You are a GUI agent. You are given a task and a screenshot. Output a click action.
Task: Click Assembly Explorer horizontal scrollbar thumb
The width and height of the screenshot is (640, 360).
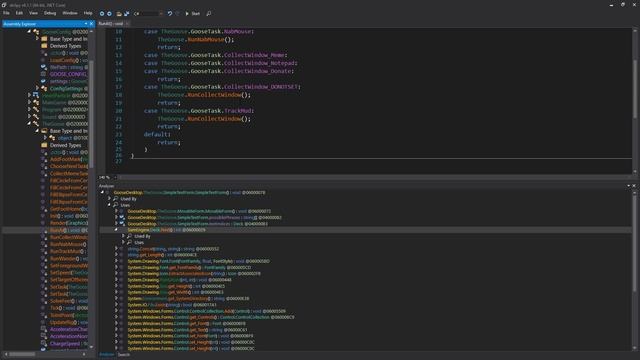coord(22,354)
